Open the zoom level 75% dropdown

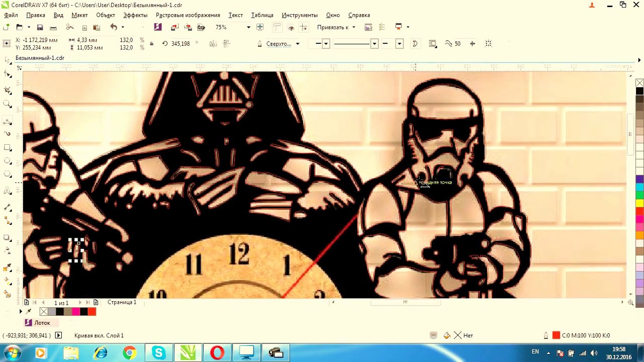coord(249,27)
